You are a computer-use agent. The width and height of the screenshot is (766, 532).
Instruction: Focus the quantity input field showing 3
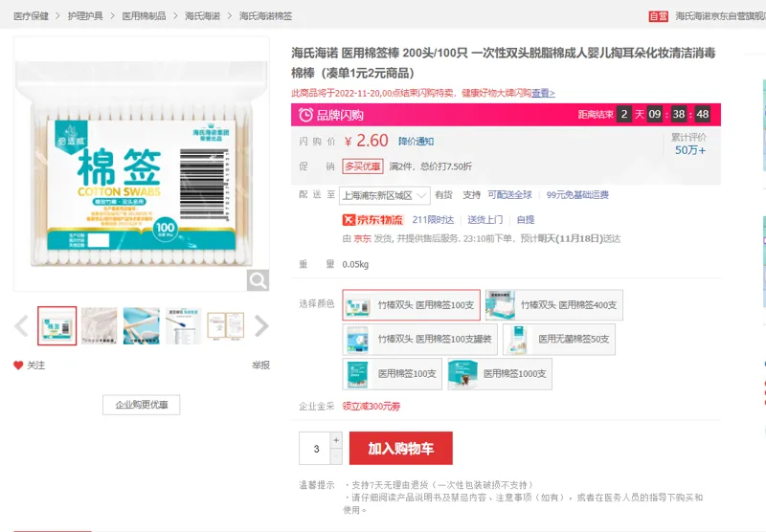pyautogui.click(x=315, y=448)
